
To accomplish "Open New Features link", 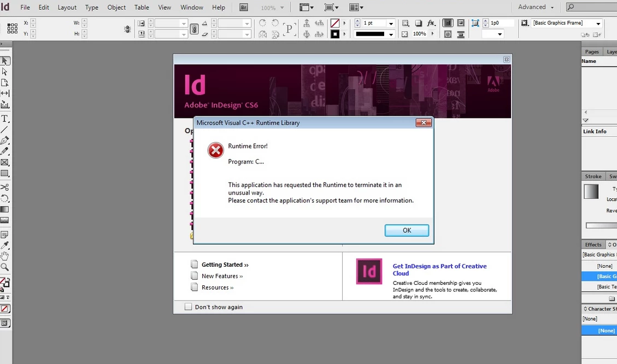I will (x=222, y=276).
